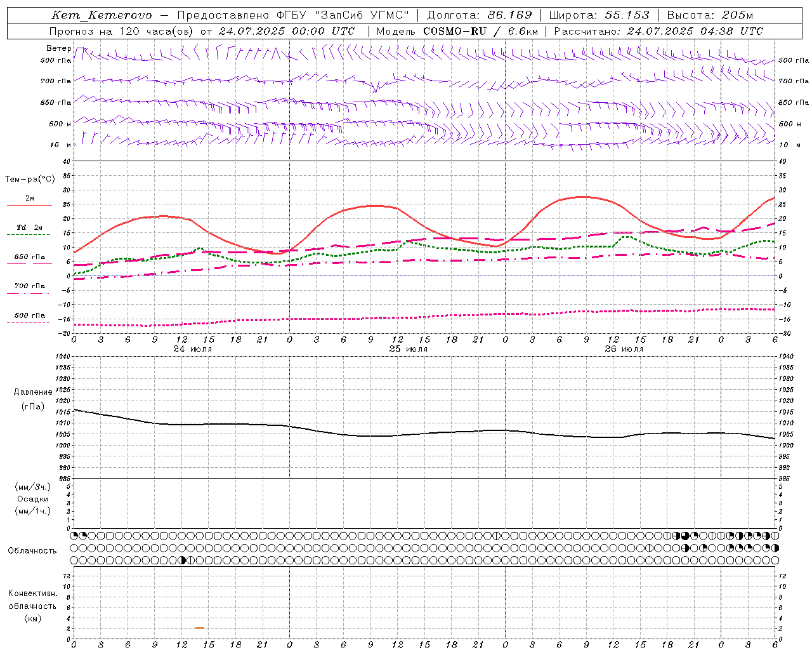This screenshot has height=650, width=812.
Task: Click the 26 июля date label
Action: pos(624,349)
